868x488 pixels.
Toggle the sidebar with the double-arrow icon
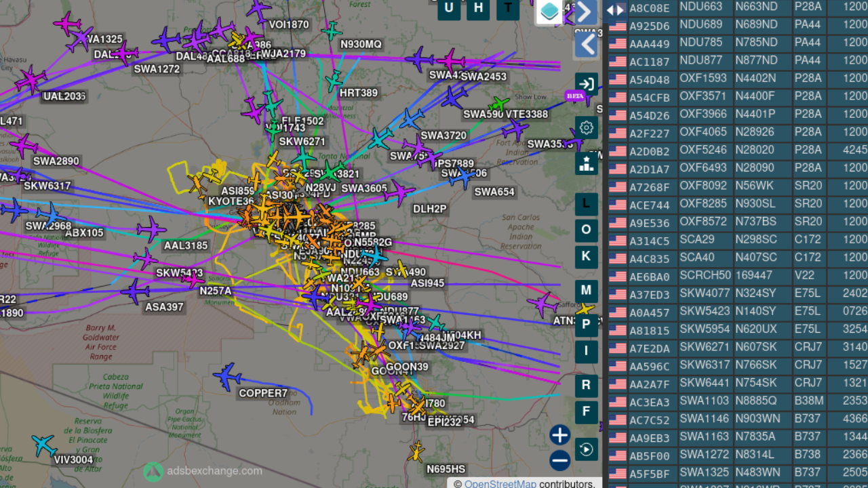click(x=615, y=9)
